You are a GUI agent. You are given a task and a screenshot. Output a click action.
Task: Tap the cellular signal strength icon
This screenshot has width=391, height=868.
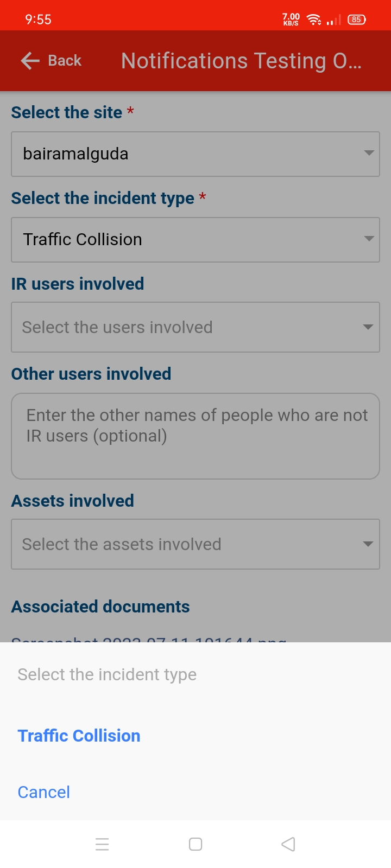[x=334, y=21]
